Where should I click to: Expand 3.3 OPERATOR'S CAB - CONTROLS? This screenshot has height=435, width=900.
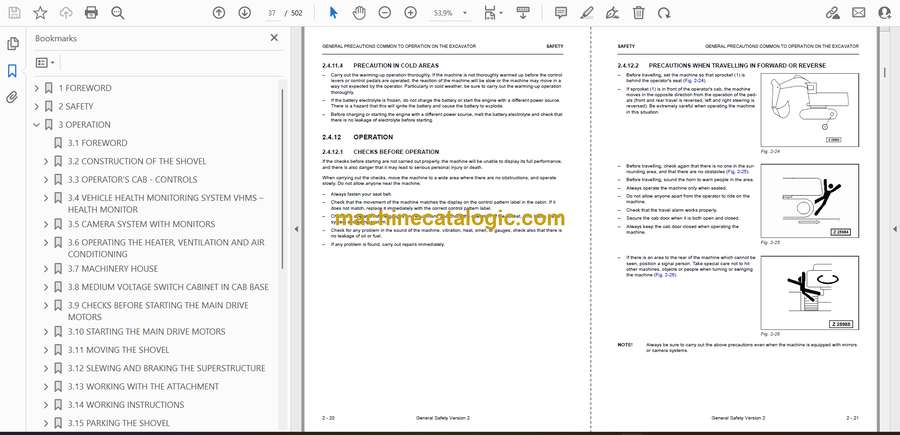tap(46, 180)
